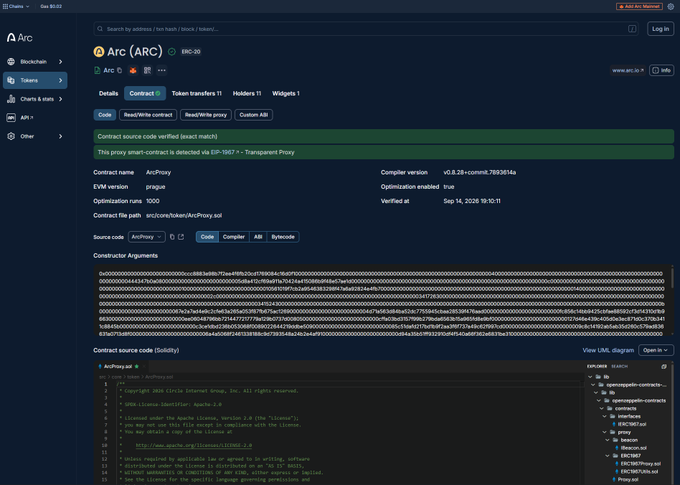Select the Bytecode segment

click(x=283, y=237)
